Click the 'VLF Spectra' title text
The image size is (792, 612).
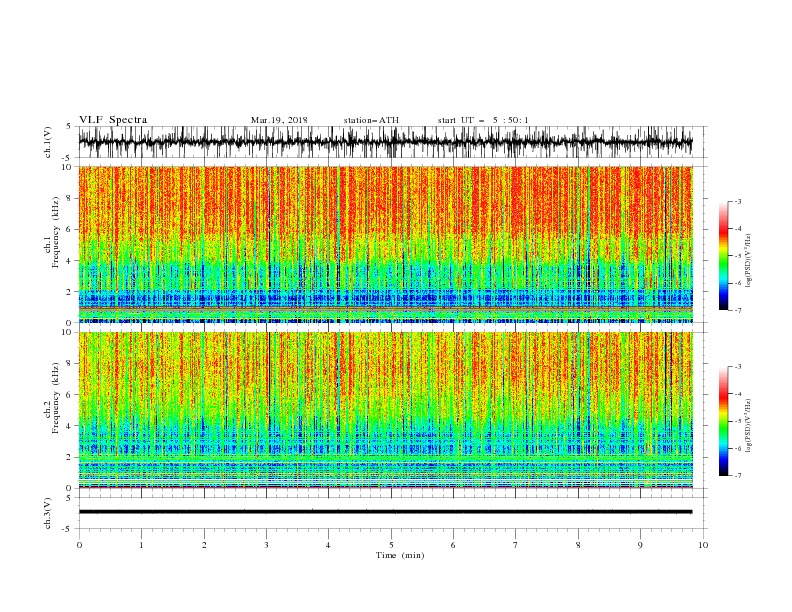[113, 120]
